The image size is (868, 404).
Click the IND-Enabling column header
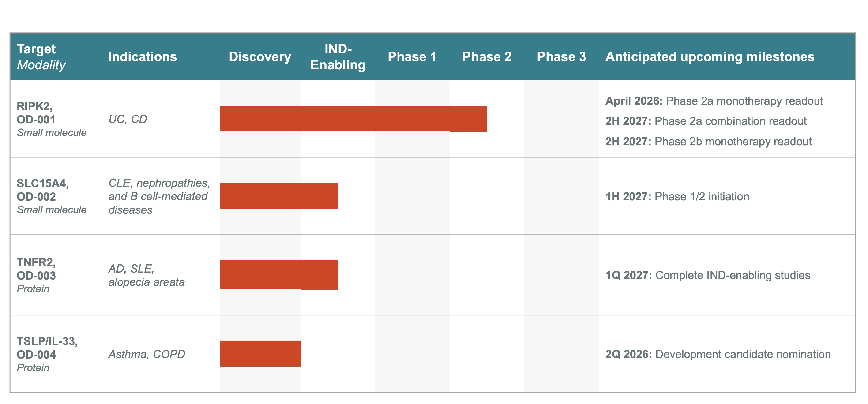(x=338, y=57)
